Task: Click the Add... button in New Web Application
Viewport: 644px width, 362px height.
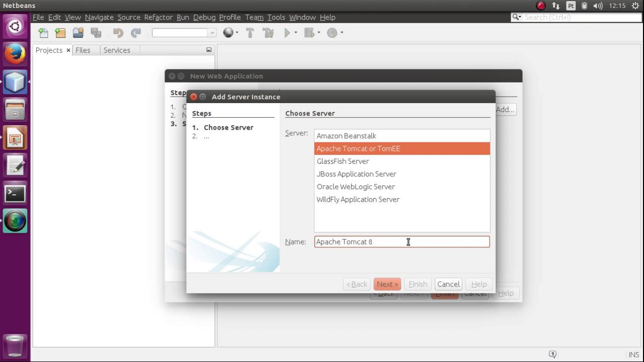Action: (505, 110)
